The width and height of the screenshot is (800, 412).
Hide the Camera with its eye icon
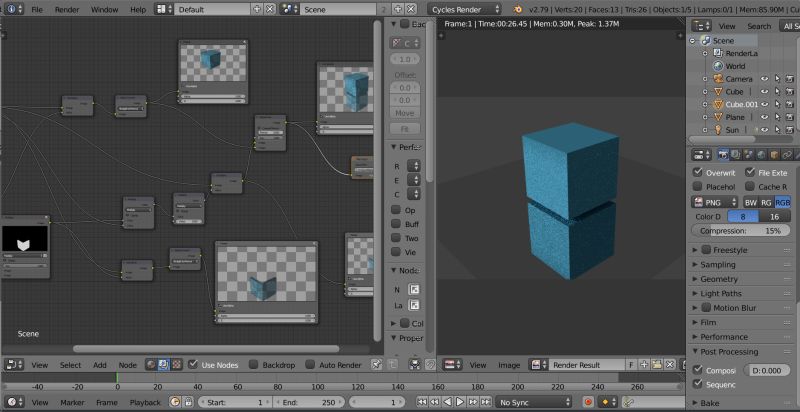pyautogui.click(x=764, y=79)
